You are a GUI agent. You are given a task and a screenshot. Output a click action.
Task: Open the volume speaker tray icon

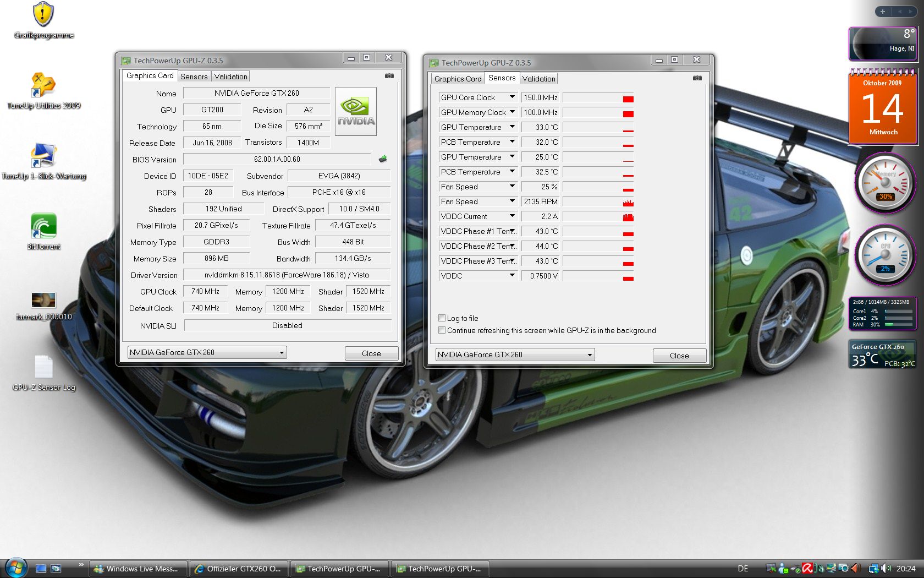(x=886, y=569)
